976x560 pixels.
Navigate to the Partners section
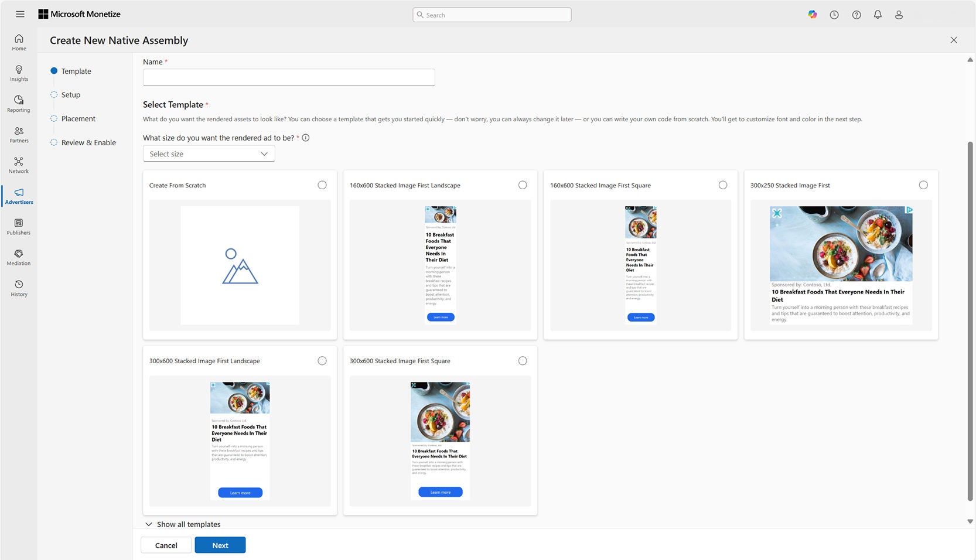[x=19, y=135]
